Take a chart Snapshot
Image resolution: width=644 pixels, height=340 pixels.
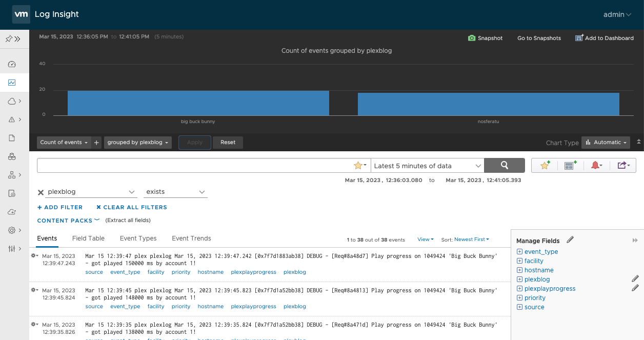coord(485,38)
